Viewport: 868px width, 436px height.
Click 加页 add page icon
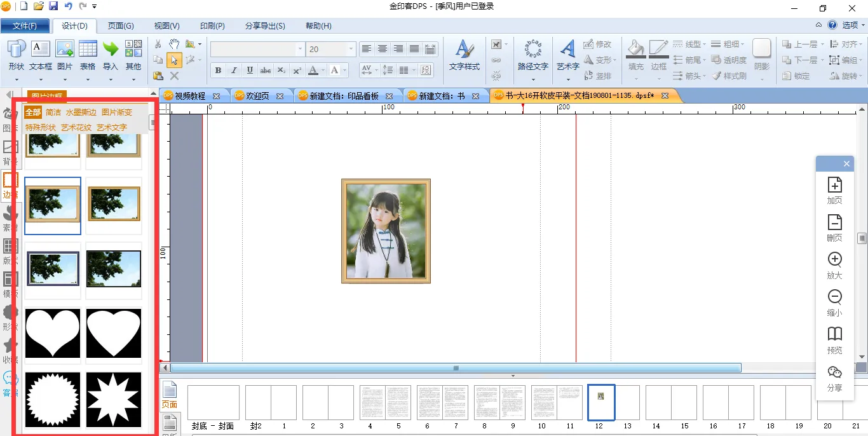[834, 185]
